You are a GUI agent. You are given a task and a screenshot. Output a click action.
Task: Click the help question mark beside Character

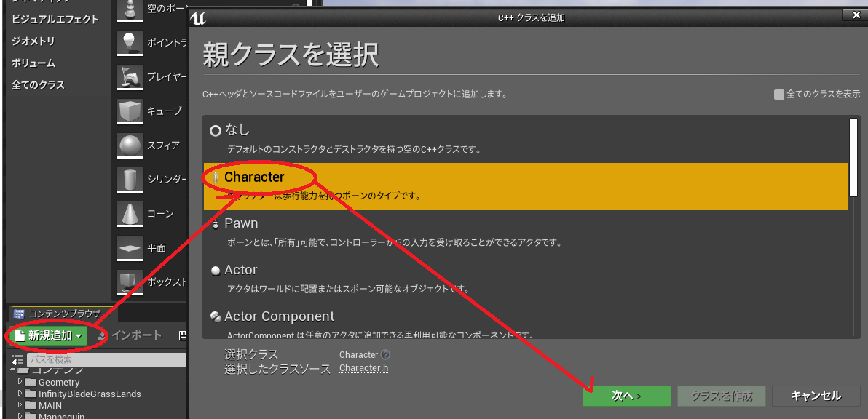(385, 355)
